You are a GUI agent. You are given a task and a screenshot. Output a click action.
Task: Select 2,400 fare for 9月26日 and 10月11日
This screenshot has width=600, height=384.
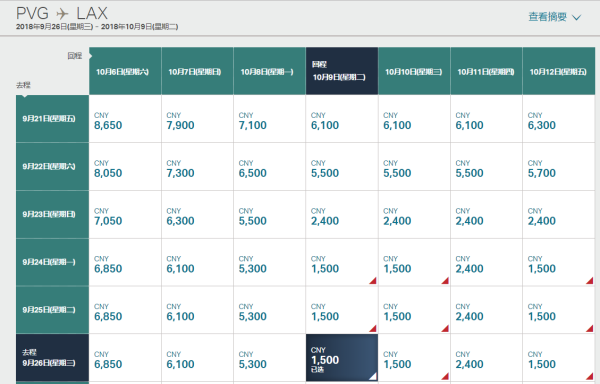(486, 358)
